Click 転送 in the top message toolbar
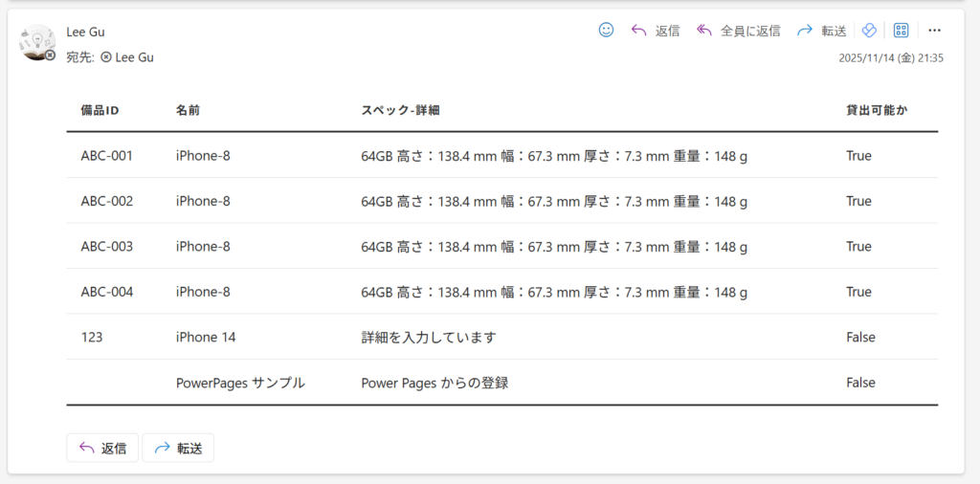Image resolution: width=980 pixels, height=484 pixels. (821, 31)
